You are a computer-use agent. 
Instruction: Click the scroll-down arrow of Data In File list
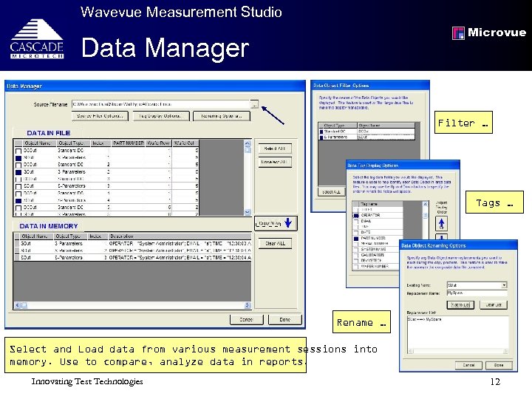248,212
